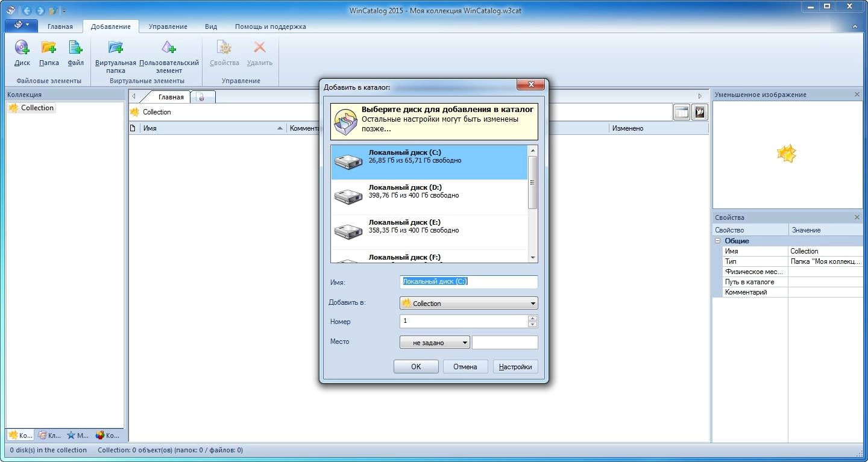The width and height of the screenshot is (868, 462).
Task: Open the Кл... tab with the cards icon
Action: 49,435
